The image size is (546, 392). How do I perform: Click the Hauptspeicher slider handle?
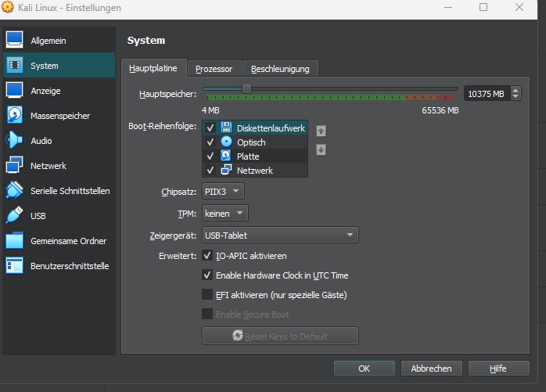coord(246,89)
